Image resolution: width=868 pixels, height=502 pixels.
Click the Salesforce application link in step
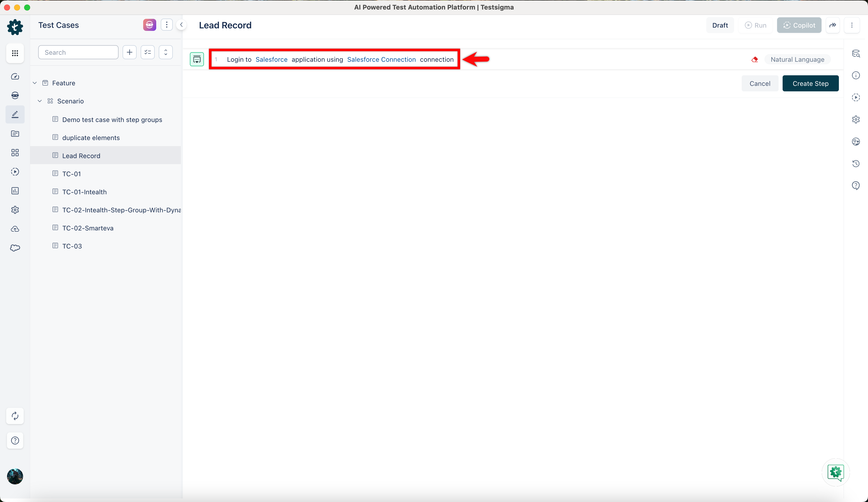[x=272, y=59]
